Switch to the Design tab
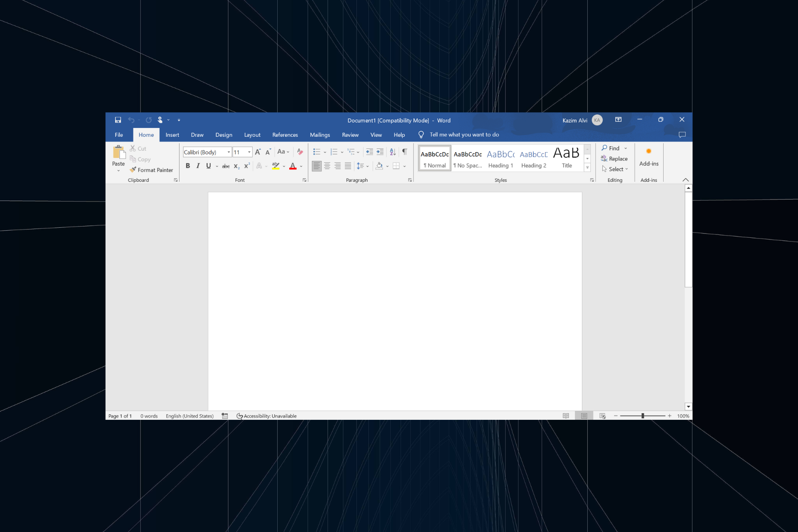798x532 pixels. coord(224,135)
